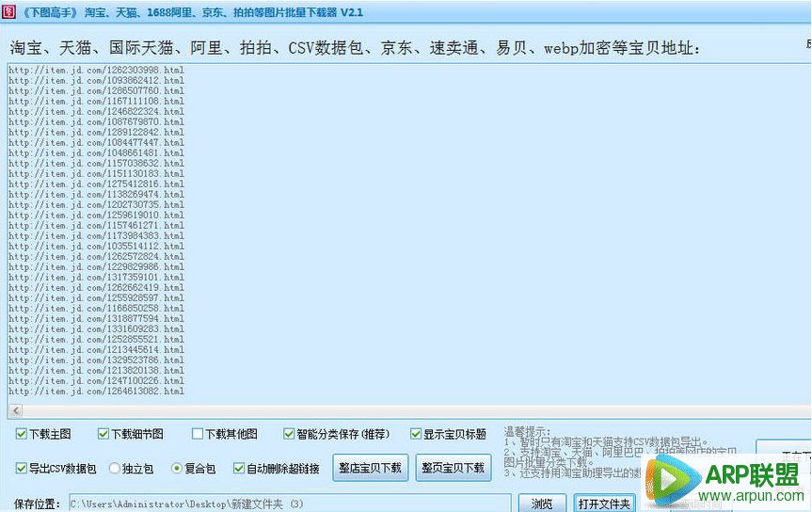Click the URL line ending 1167111108.html
This screenshot has height=512, width=812.
pos(96,101)
